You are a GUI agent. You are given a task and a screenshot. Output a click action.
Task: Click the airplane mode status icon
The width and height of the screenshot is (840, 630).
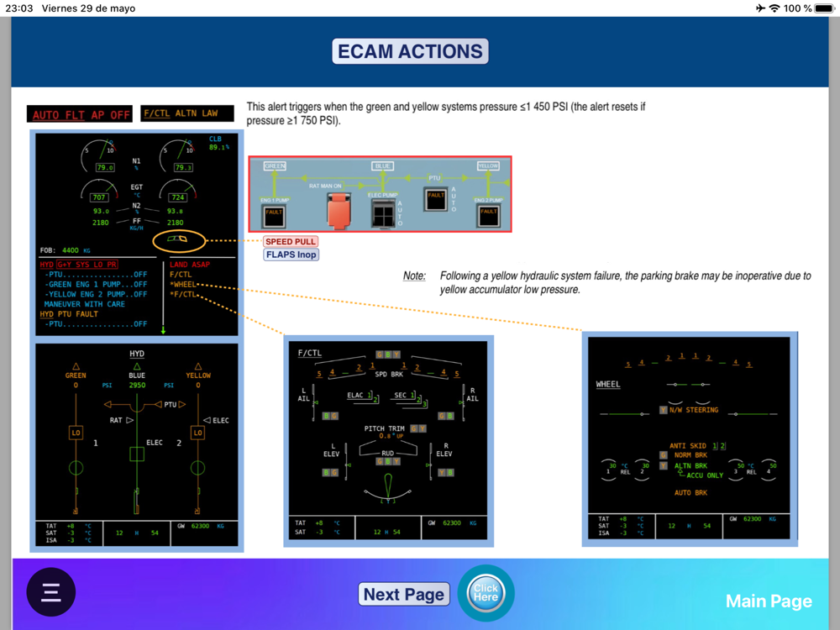[x=760, y=8]
